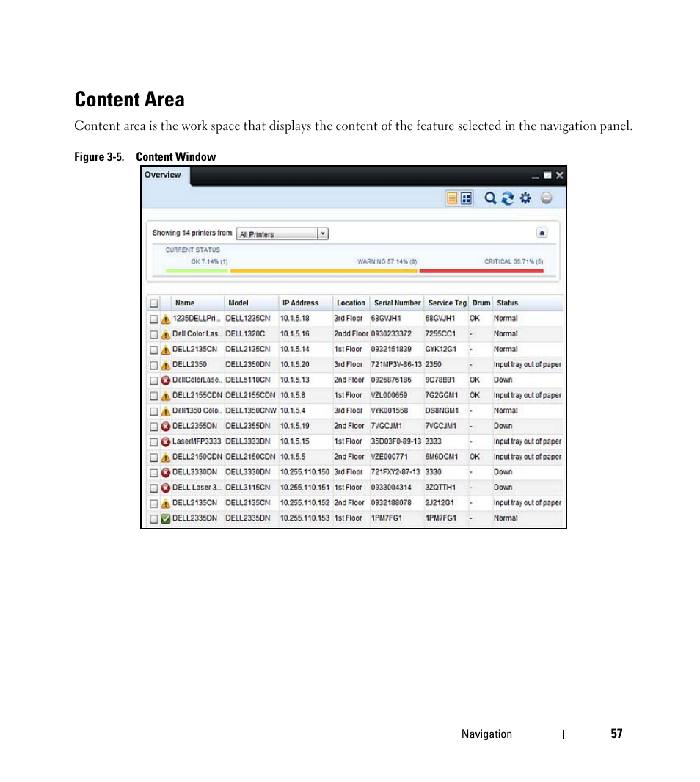Sort by the Service Tag column header
Viewport: 700px width, 782px height.
[x=448, y=303]
